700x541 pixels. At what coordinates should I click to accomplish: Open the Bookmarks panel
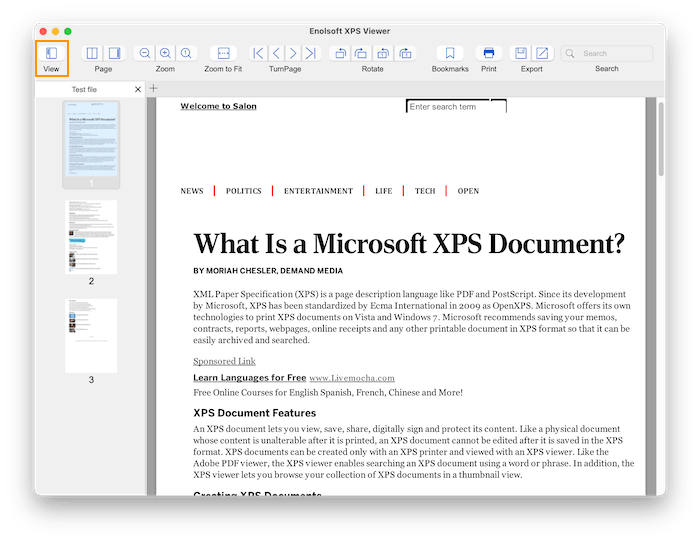[x=450, y=53]
